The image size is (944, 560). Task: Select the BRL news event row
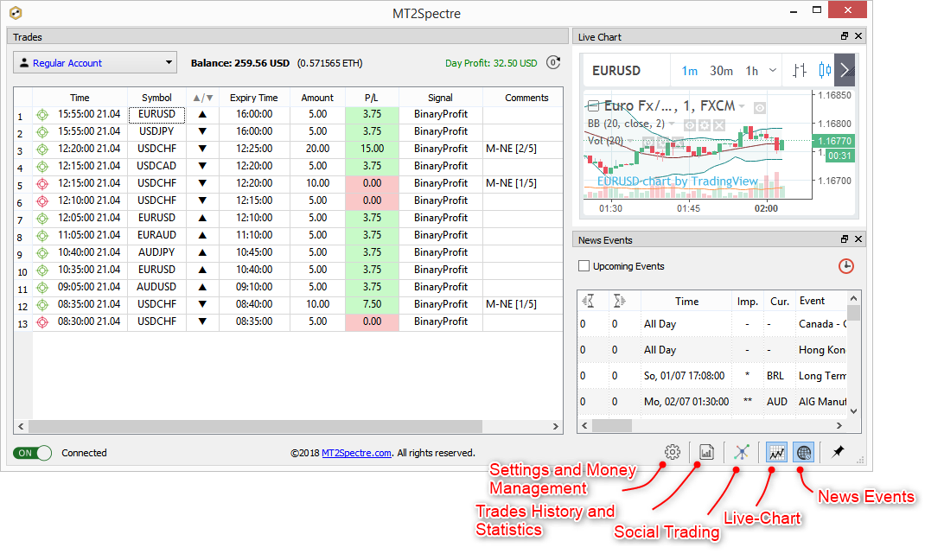pyautogui.click(x=713, y=376)
